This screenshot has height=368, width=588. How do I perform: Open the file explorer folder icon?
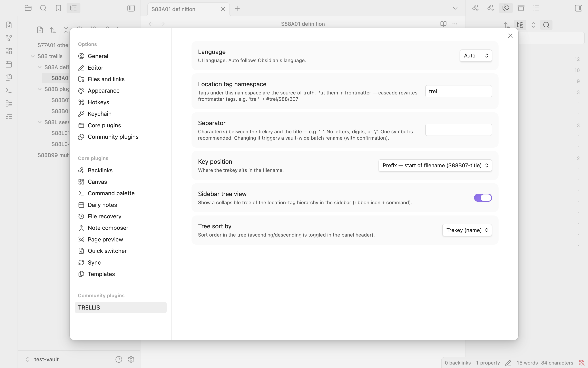[28, 8]
